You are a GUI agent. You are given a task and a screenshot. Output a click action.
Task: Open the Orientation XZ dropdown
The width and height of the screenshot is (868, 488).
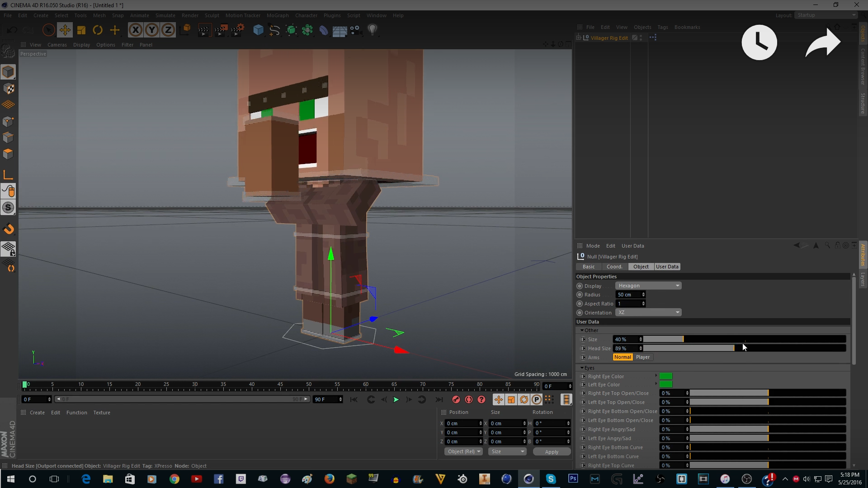[648, 313]
